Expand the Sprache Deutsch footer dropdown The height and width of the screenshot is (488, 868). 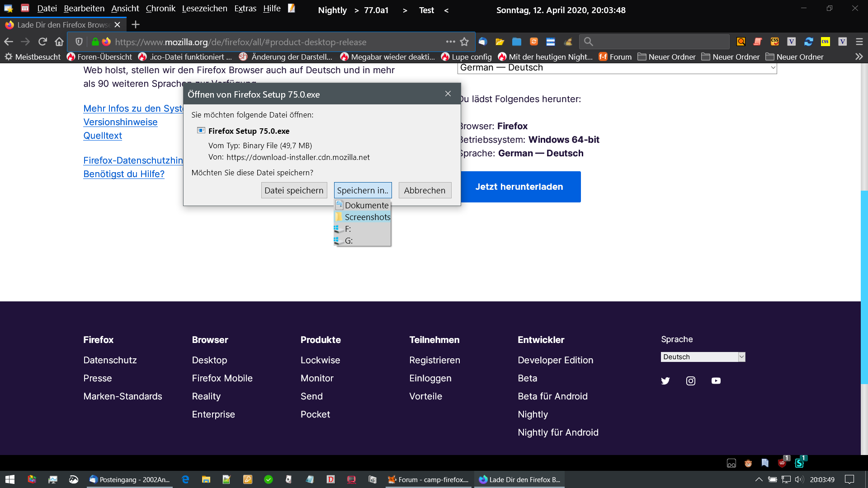[703, 357]
